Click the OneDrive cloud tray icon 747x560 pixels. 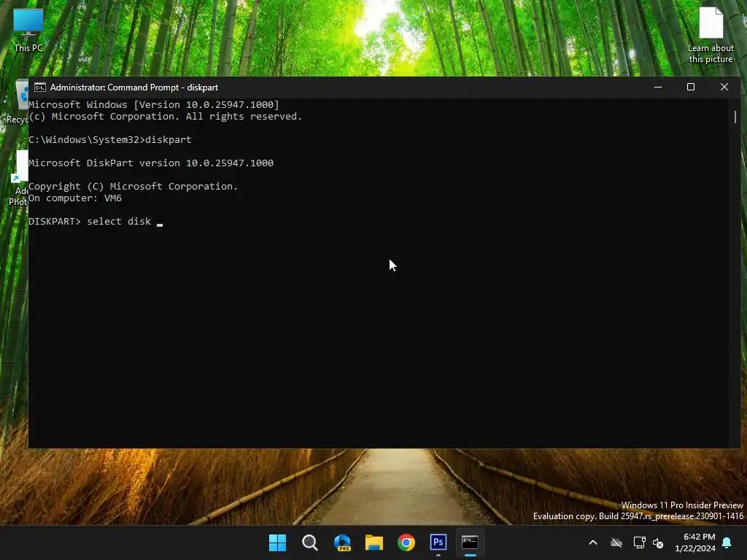coord(616,542)
